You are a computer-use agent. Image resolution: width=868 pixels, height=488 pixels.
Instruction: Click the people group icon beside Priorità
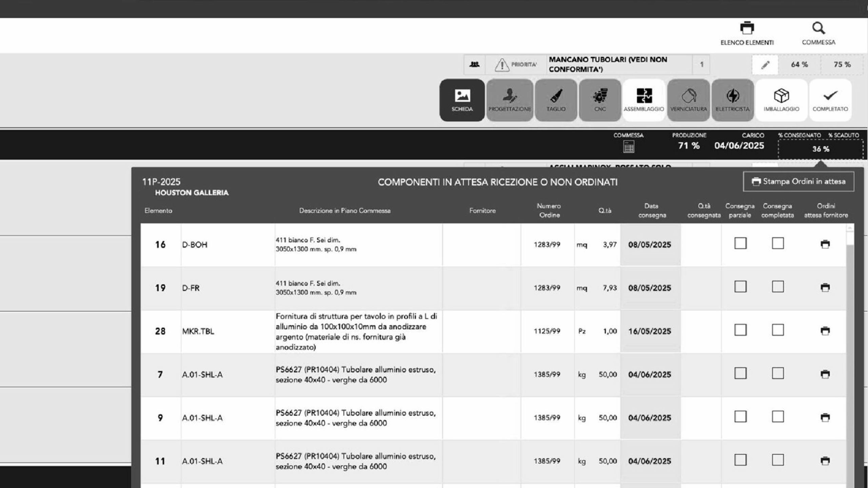coord(474,64)
